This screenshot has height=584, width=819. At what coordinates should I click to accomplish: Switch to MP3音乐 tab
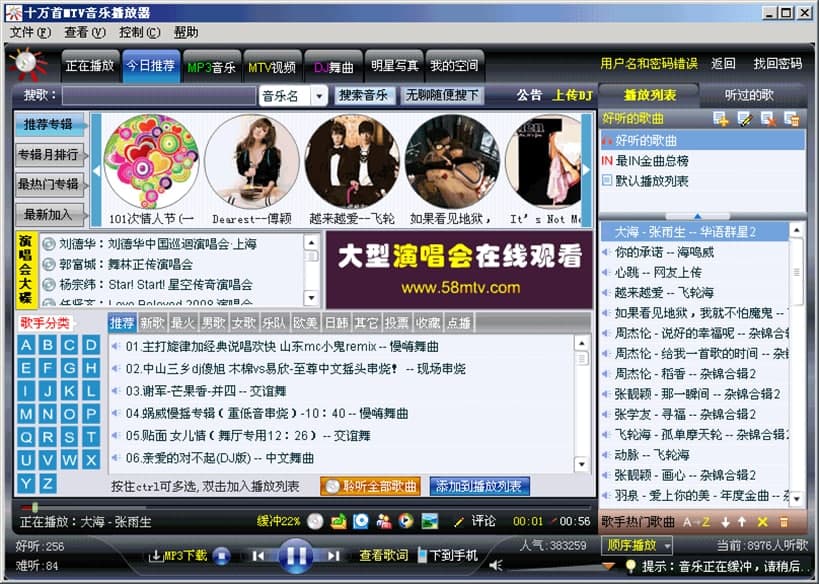coord(212,66)
